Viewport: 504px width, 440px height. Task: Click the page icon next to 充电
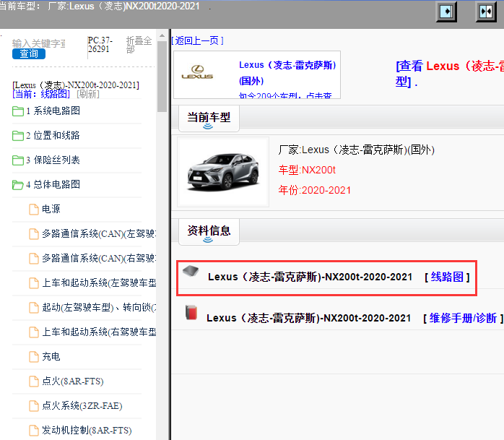tap(34, 357)
